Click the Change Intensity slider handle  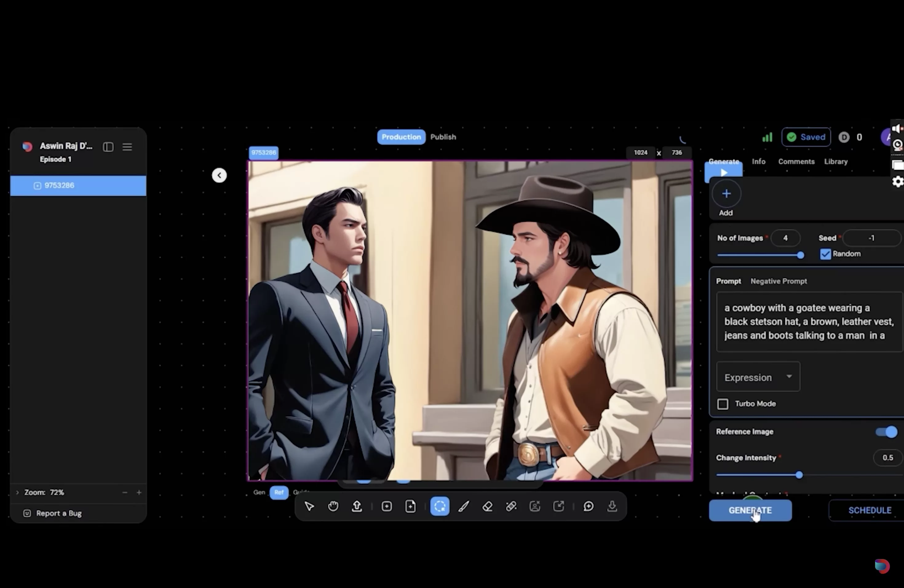[x=799, y=475]
